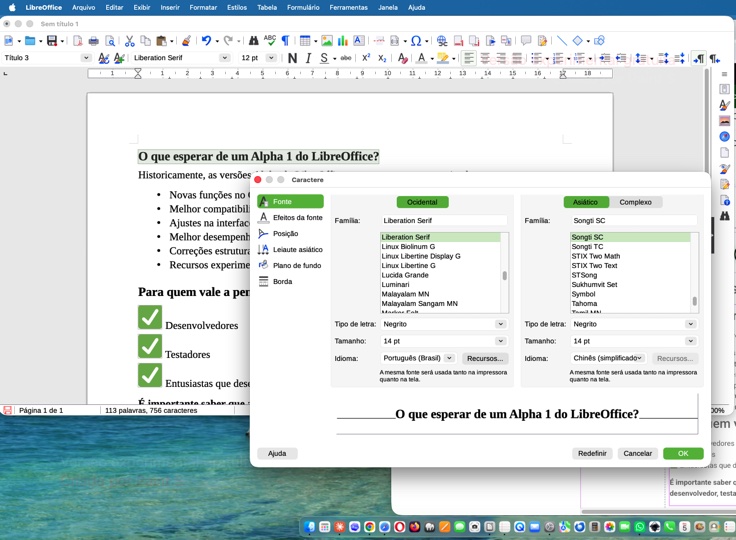
Task: Click the Apple menu icon
Action: coord(12,8)
